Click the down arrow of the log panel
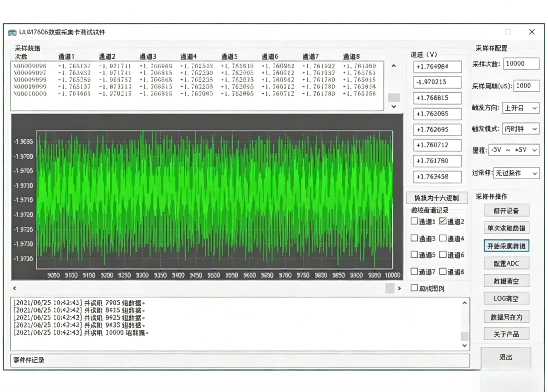This screenshot has height=392, width=548. pyautogui.click(x=464, y=345)
